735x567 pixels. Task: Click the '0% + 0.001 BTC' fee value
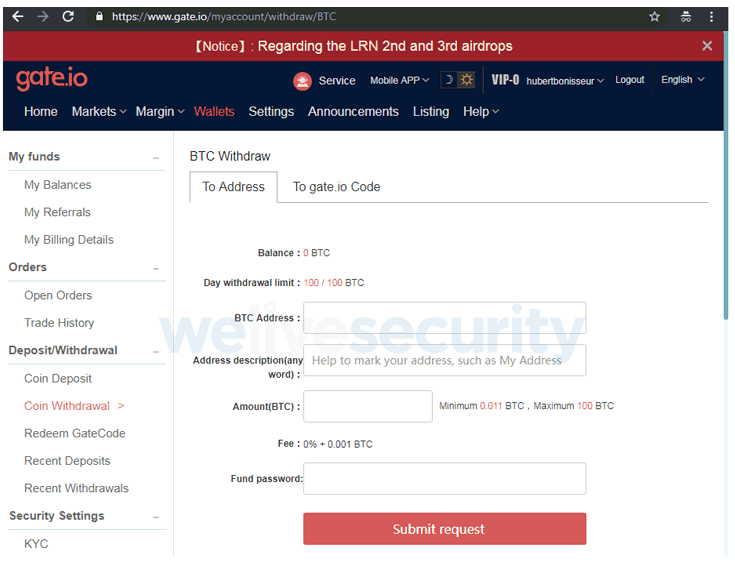[x=338, y=444]
